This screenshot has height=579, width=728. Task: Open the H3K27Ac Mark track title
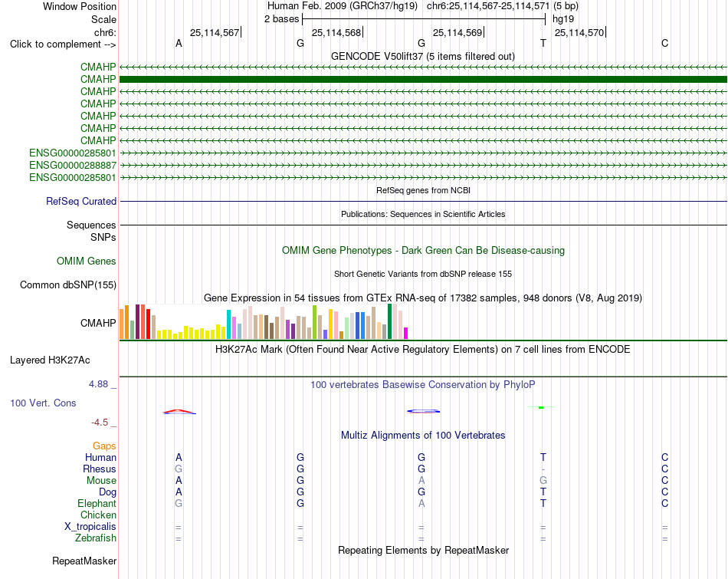click(x=423, y=350)
